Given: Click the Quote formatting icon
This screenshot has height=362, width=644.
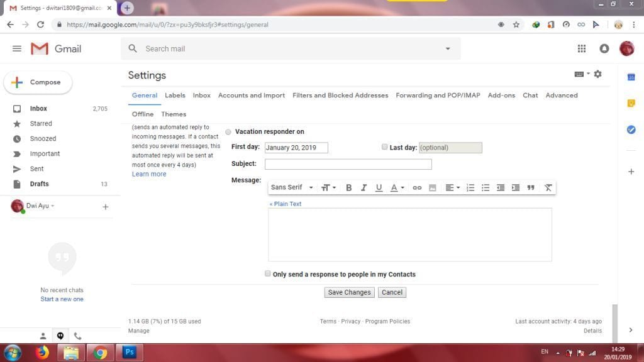Looking at the screenshot, I should (x=531, y=187).
